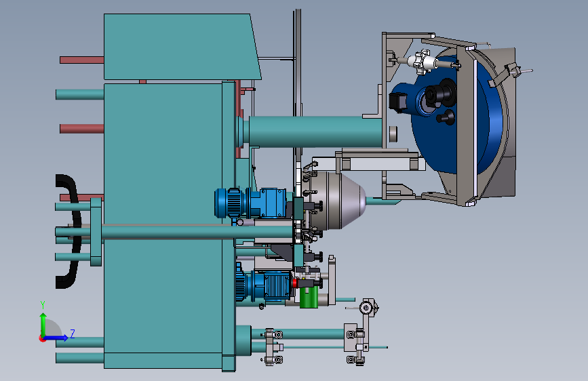Viewport: 588px width, 381px height.
Task: Select the green cylinder component
Action: coord(309,297)
